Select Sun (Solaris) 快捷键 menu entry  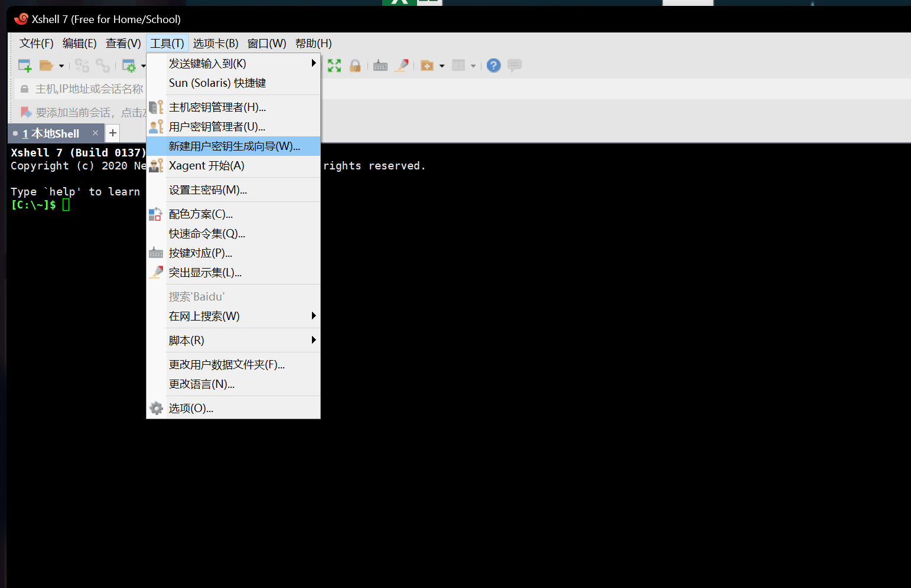coord(233,83)
